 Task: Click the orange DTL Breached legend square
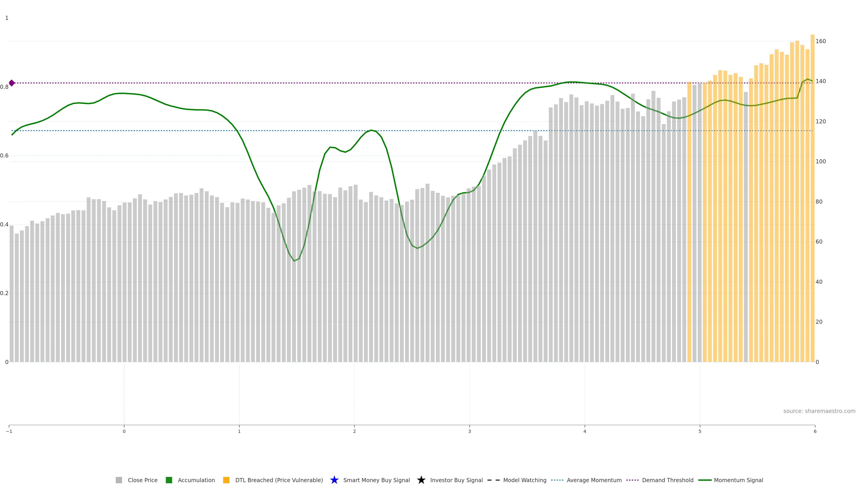(226, 480)
